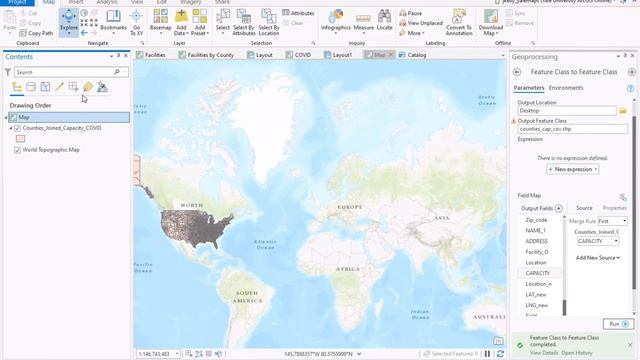Open the map scale dropdown

(x=177, y=353)
